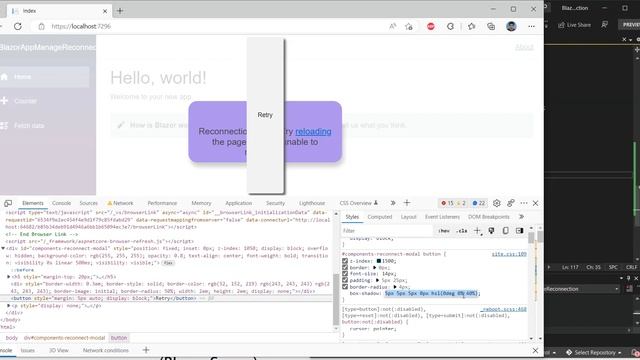Select the body breadcrumb
640x360 pixels.
(x=12, y=338)
